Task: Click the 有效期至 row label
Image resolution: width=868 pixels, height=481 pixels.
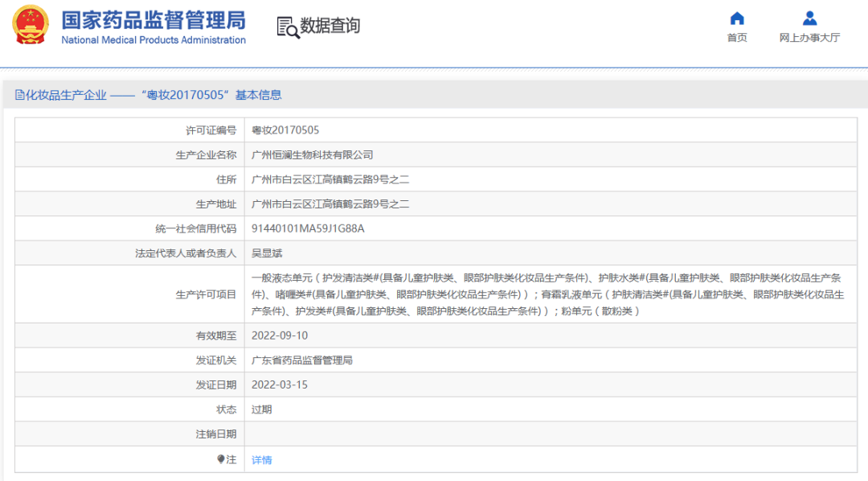Action: 216,335
